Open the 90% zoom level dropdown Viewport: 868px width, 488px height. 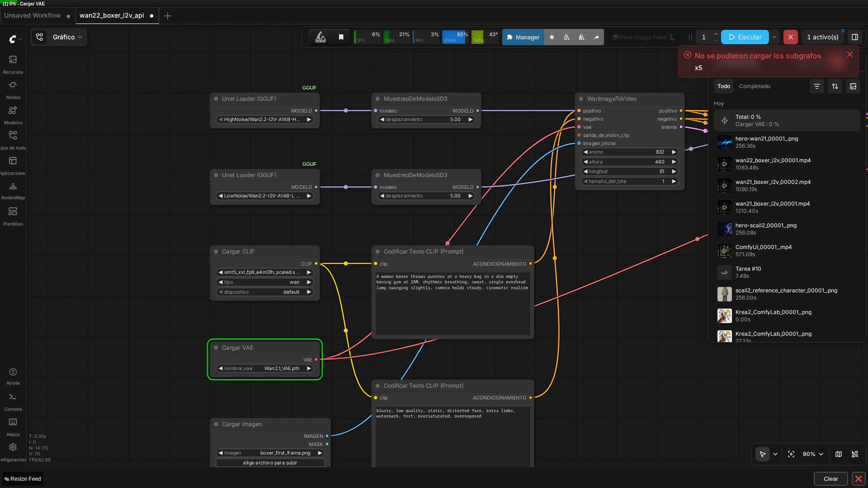point(813,454)
